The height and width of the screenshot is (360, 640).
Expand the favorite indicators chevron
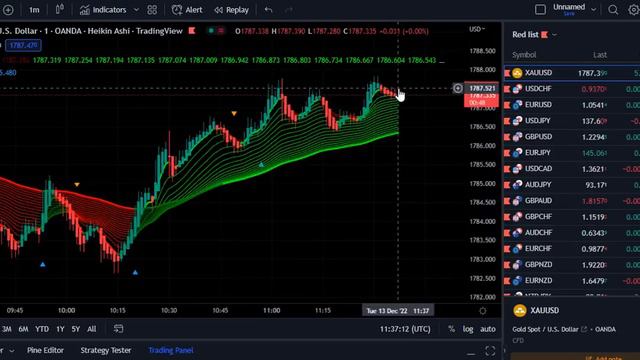[x=136, y=10]
